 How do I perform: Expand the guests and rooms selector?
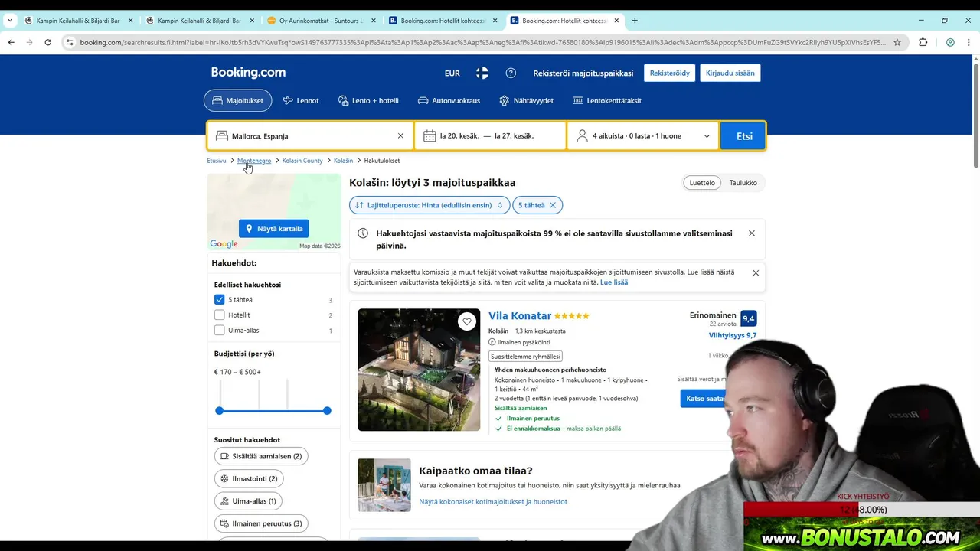pyautogui.click(x=643, y=136)
